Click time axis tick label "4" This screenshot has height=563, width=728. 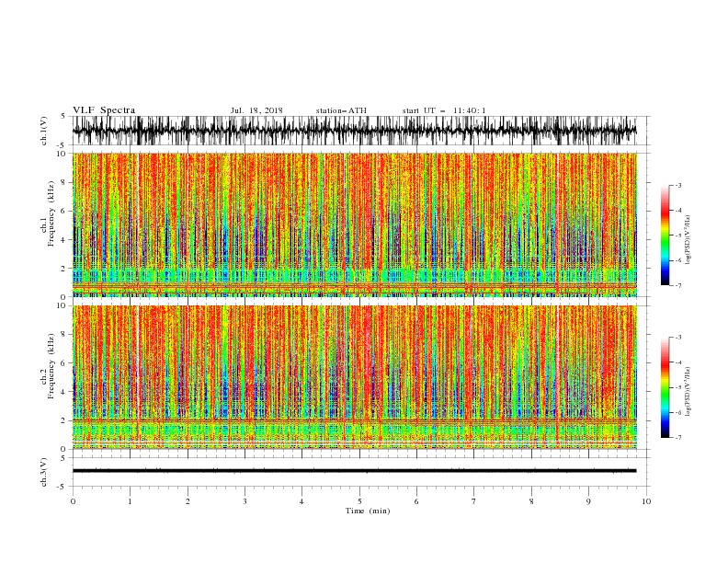click(x=302, y=501)
